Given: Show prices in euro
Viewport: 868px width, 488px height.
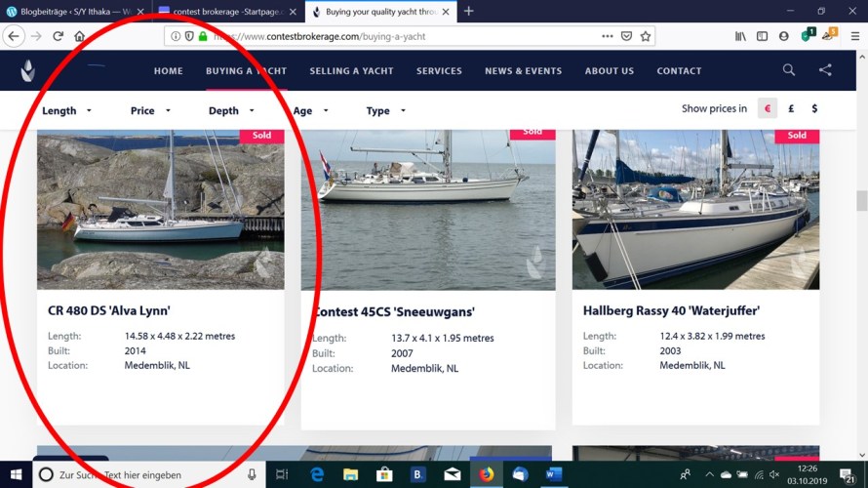Looking at the screenshot, I should tap(768, 109).
